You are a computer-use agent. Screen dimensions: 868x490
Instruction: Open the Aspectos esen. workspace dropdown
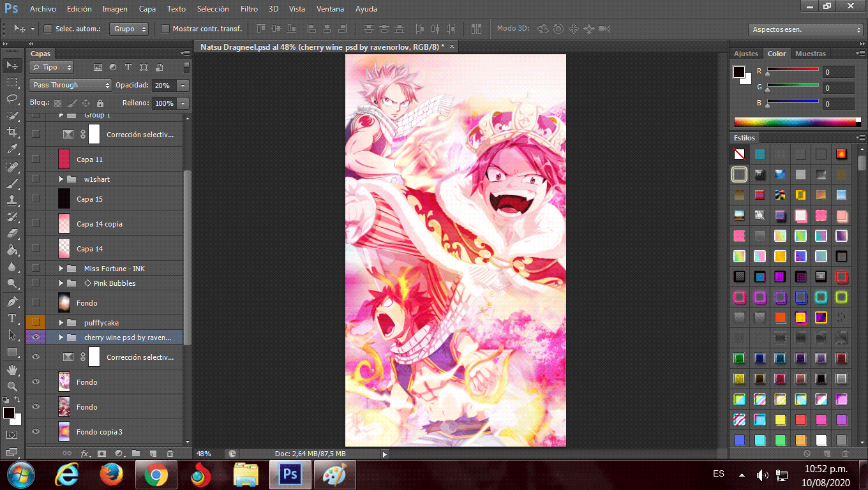pyautogui.click(x=805, y=29)
